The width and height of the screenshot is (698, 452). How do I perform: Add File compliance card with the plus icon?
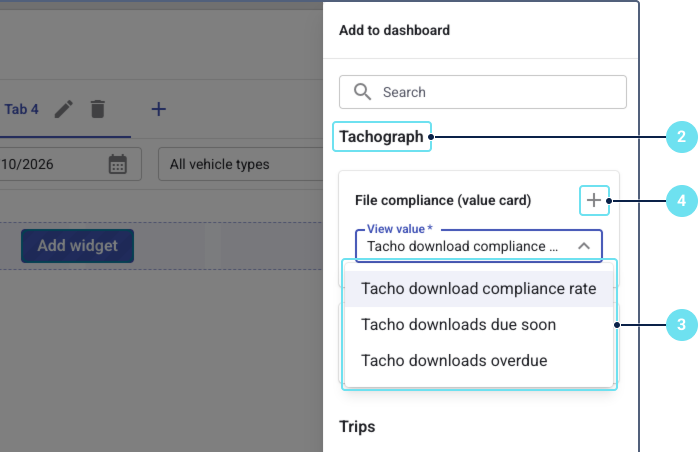(x=594, y=200)
